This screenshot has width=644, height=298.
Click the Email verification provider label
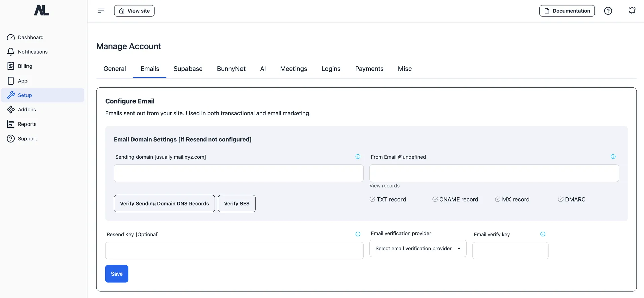click(x=401, y=233)
